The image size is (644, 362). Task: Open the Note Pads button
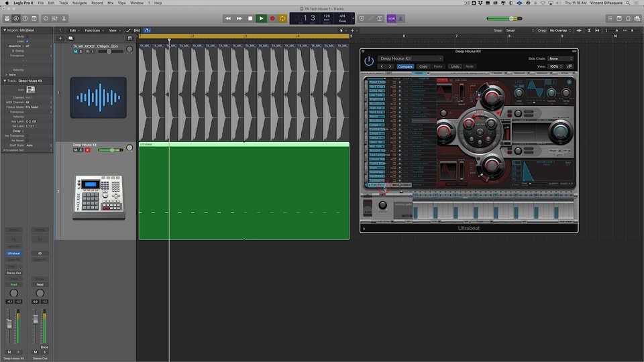pyautogui.click(x=619, y=19)
